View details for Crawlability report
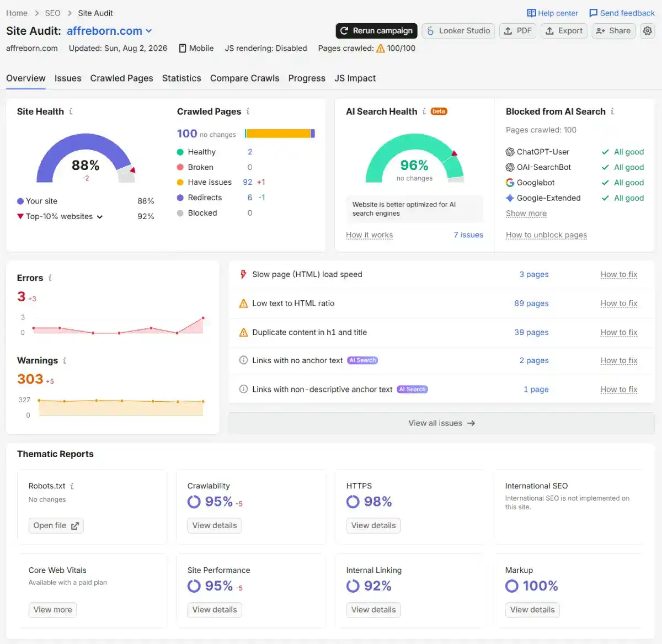 tap(215, 526)
